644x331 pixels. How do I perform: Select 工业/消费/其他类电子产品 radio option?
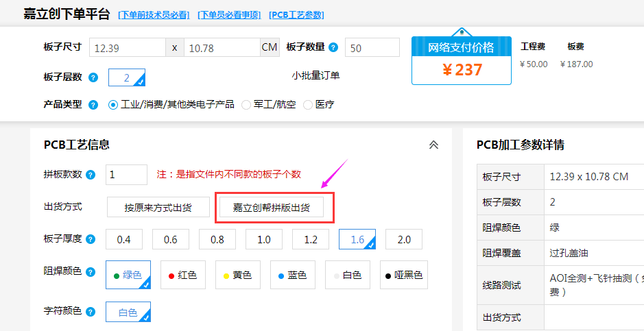click(113, 105)
